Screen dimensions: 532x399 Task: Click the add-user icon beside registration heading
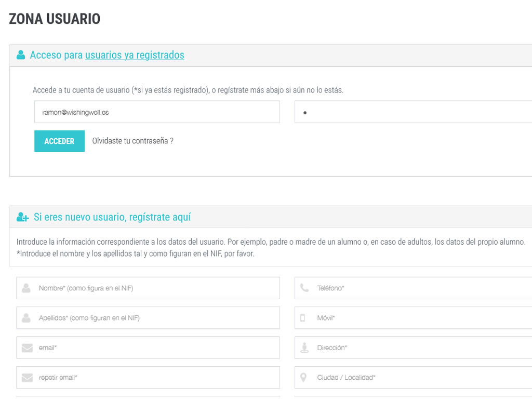tap(22, 217)
